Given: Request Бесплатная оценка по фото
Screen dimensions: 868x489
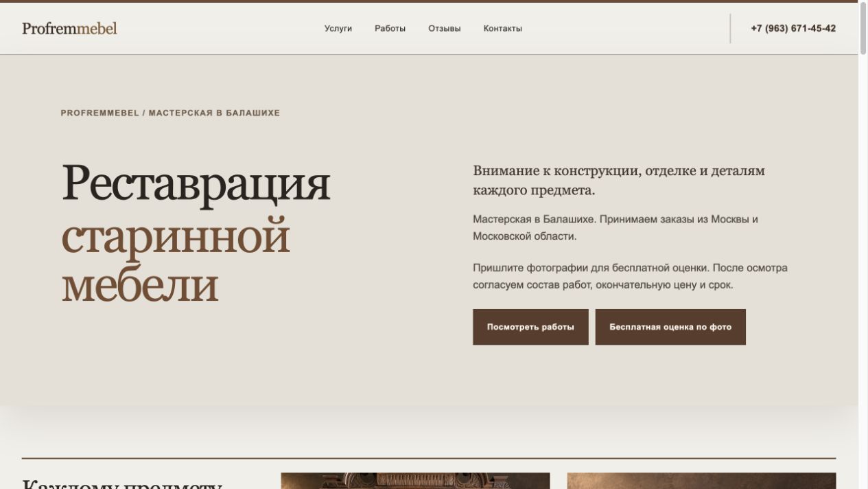Looking at the screenshot, I should coord(670,327).
